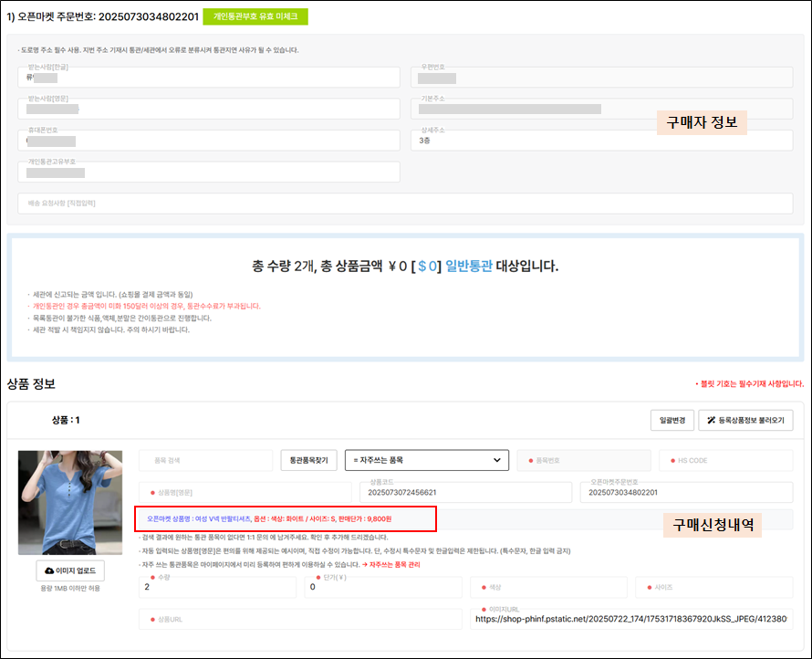Image resolution: width=812 pixels, height=659 pixels.
Task: Select the 사이즈 size input field
Action: click(713, 587)
